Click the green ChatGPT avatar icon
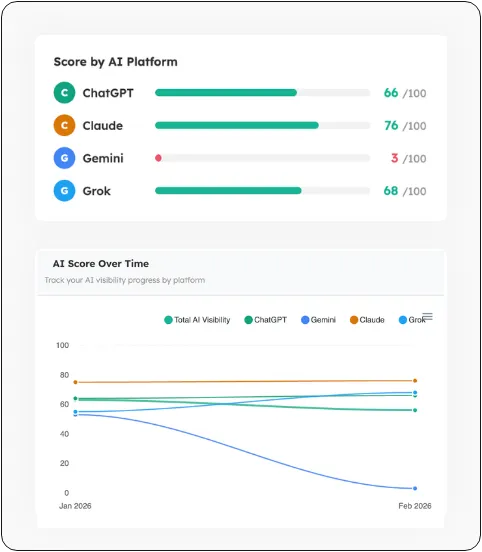The image size is (482, 552). point(64,93)
